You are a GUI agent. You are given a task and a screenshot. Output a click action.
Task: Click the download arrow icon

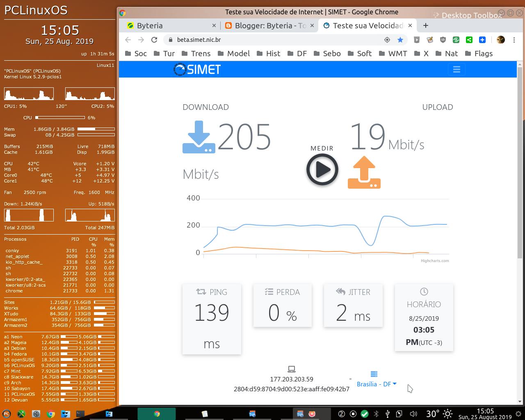coord(199,137)
